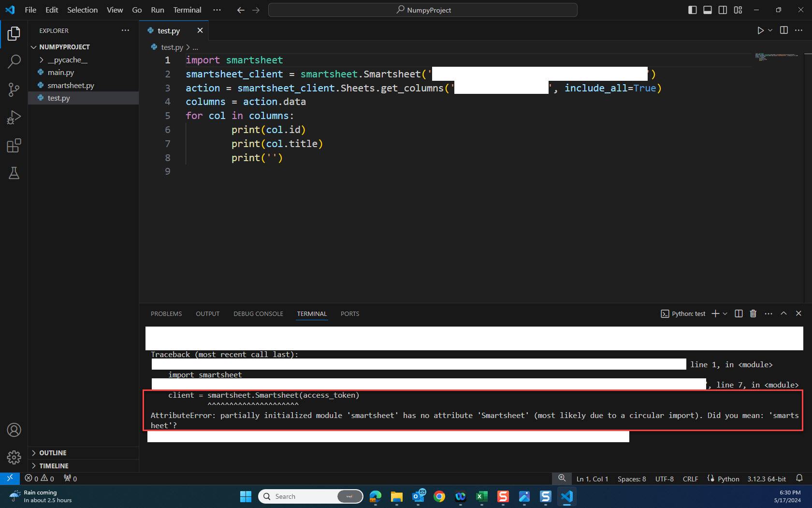This screenshot has height=508, width=812.
Task: Open the Source Control view
Action: coord(14,90)
